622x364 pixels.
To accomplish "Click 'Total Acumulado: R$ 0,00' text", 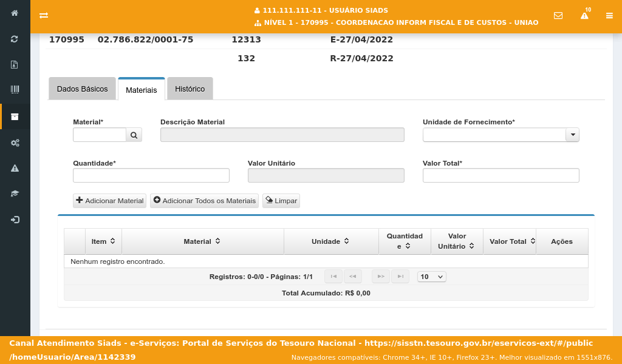I will point(326,293).
